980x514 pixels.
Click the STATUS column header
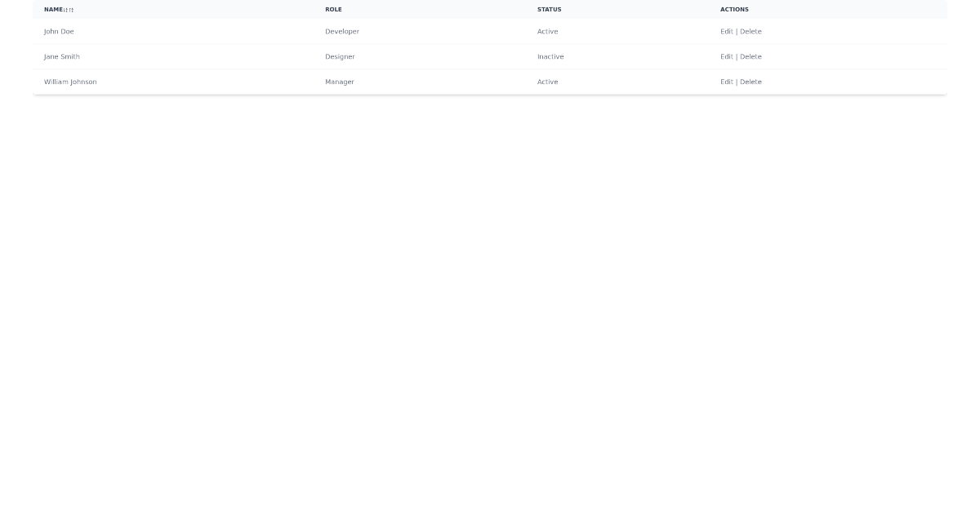tap(550, 10)
